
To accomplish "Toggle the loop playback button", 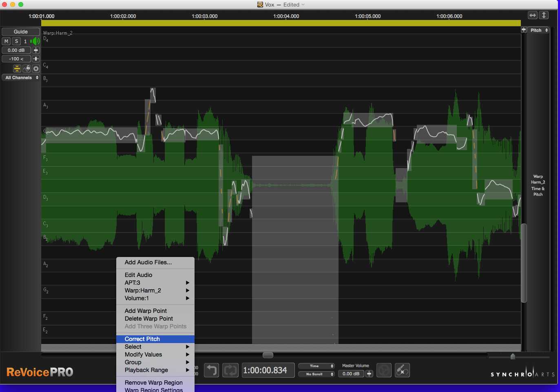I will coord(230,370).
